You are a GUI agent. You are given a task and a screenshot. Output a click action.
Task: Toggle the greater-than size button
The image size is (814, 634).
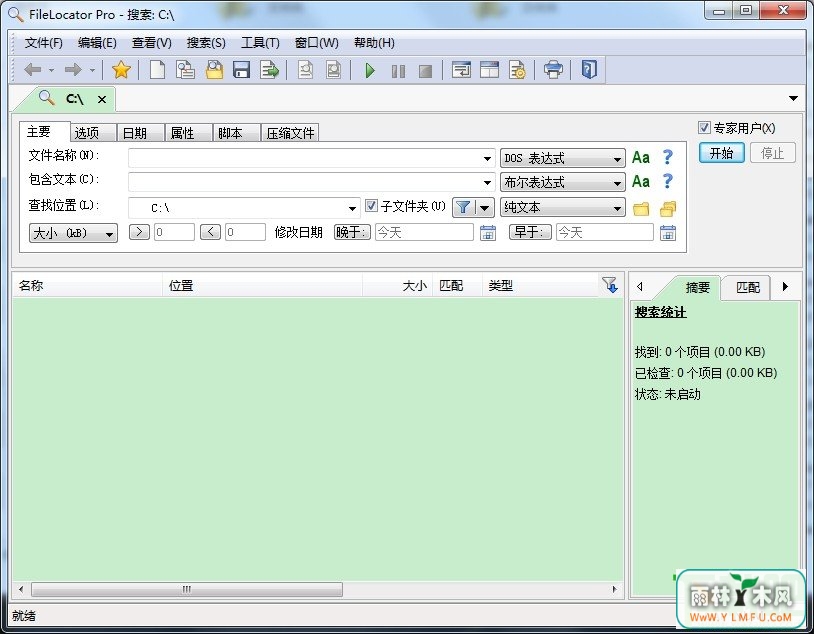coord(139,232)
